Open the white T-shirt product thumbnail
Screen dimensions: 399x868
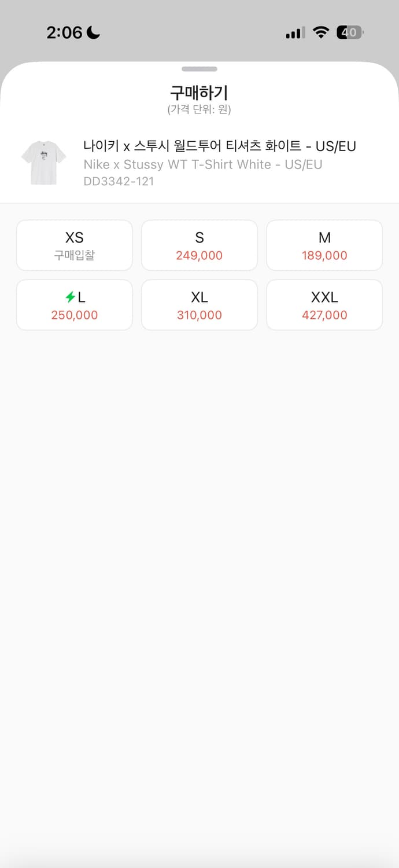coord(43,163)
